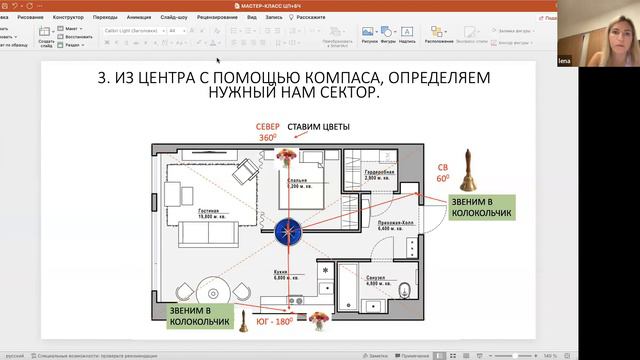Open the font color picker

pyautogui.click(x=213, y=42)
